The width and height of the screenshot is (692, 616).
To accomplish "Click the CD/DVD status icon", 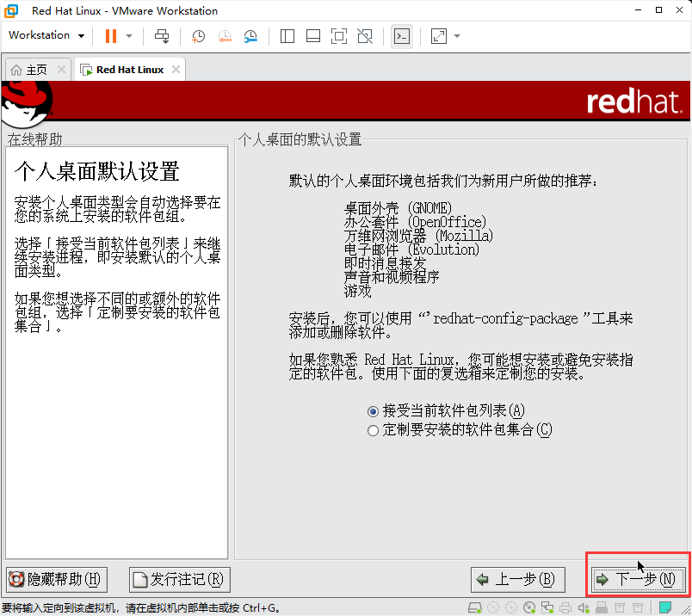I will click(x=529, y=607).
